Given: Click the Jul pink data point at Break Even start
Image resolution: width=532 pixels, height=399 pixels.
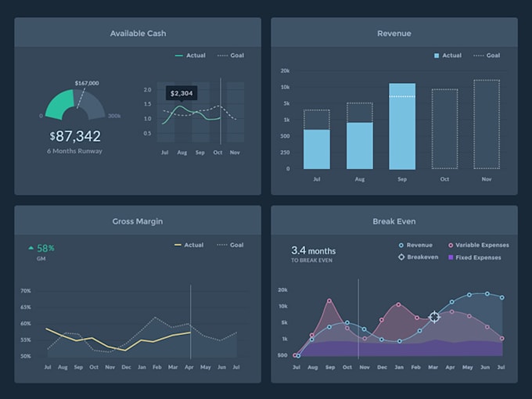Looking at the screenshot, I should click(294, 355).
